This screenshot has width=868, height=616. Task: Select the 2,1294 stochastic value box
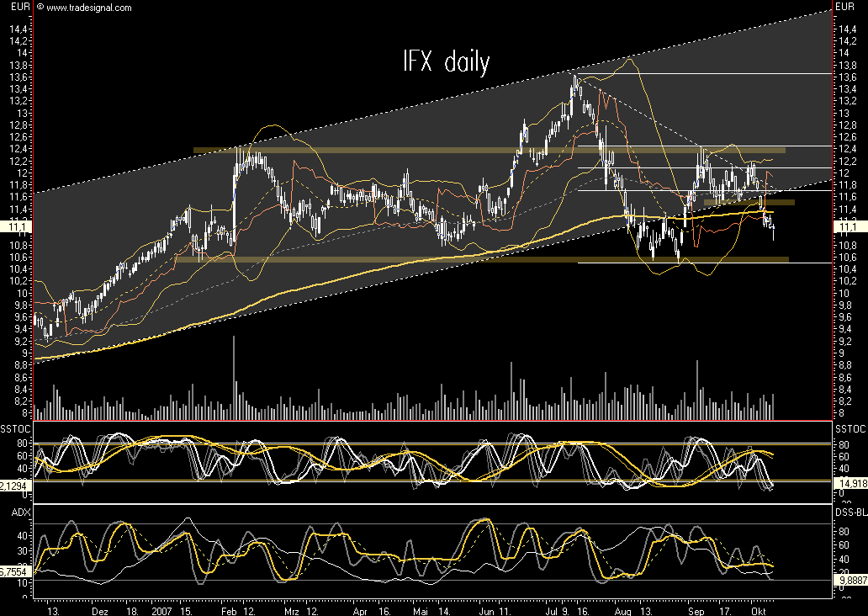coord(15,486)
